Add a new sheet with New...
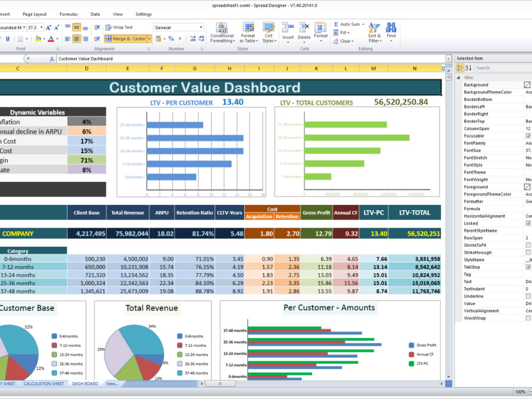The width and height of the screenshot is (532, 399). pyautogui.click(x=112, y=384)
